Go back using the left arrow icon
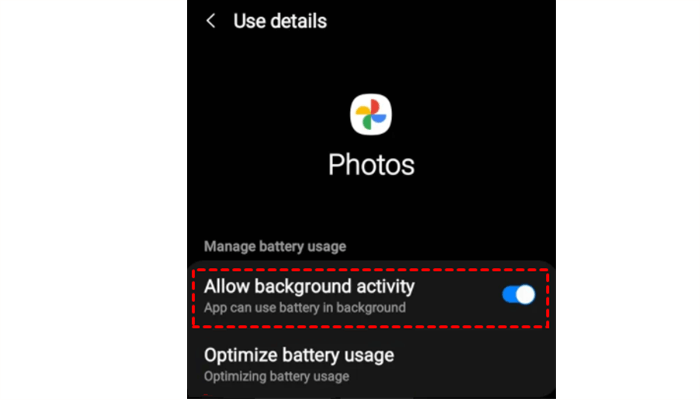The width and height of the screenshot is (700, 400). [x=211, y=21]
